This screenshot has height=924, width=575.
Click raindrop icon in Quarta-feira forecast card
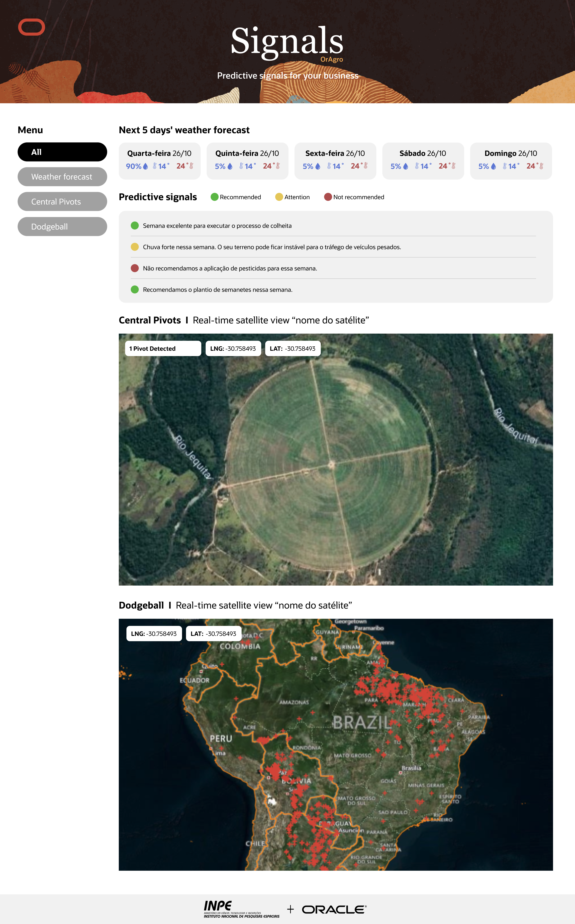tap(145, 166)
